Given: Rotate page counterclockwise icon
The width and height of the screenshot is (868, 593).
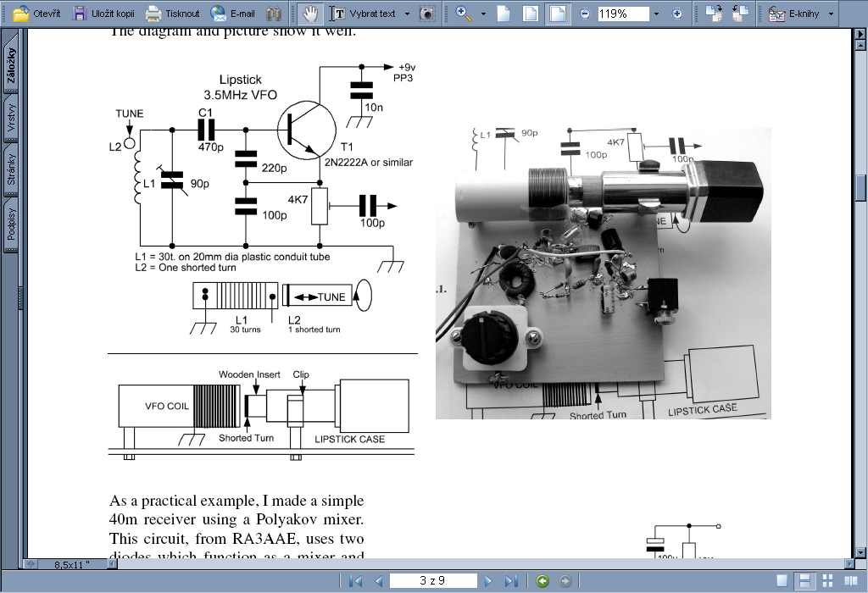Looking at the screenshot, I should [740, 14].
